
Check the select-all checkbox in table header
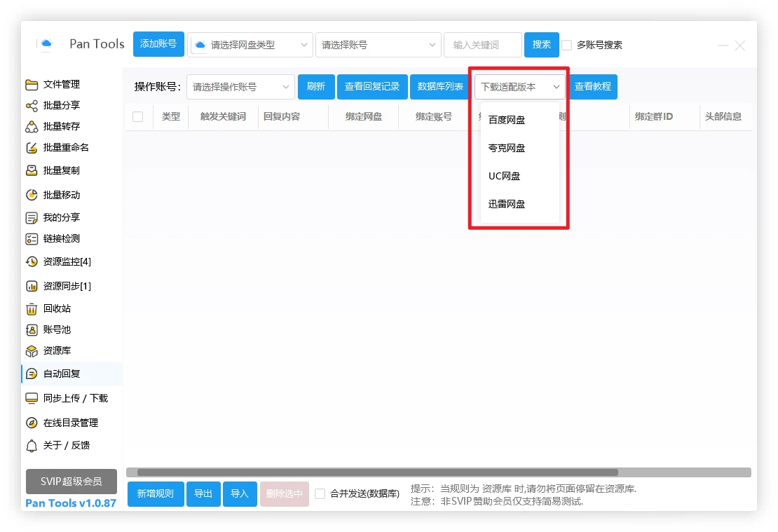coord(137,117)
